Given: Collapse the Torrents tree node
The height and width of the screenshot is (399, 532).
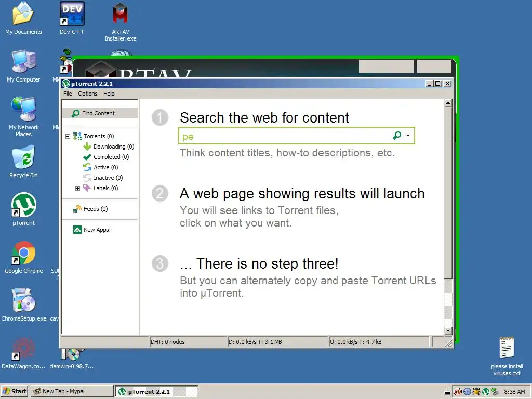Looking at the screenshot, I should click(x=68, y=137).
